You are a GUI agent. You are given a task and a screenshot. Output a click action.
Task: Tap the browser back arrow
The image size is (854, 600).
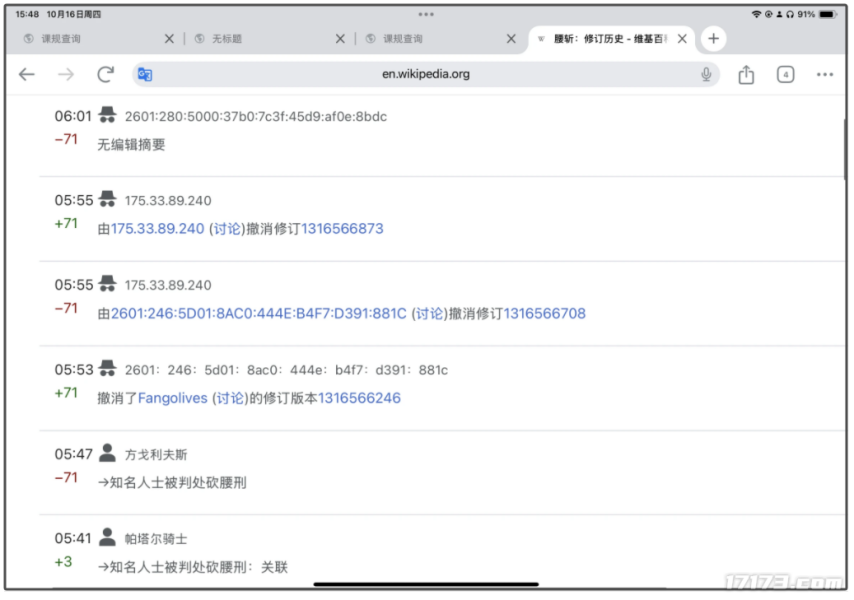click(x=27, y=74)
